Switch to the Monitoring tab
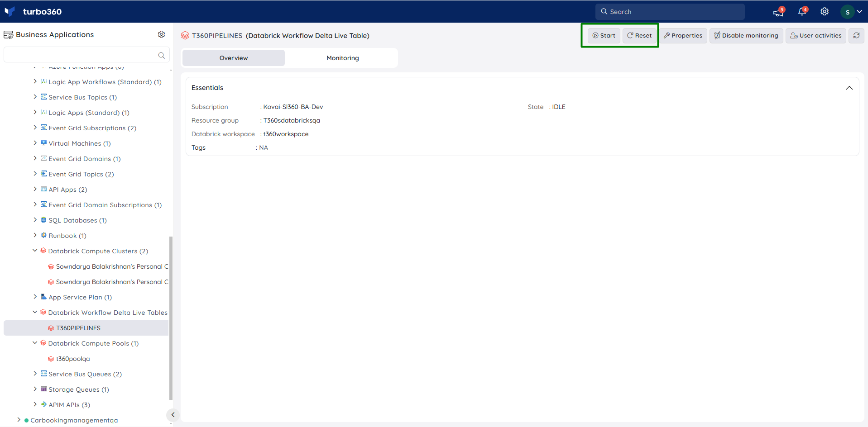The image size is (868, 427). pos(343,58)
